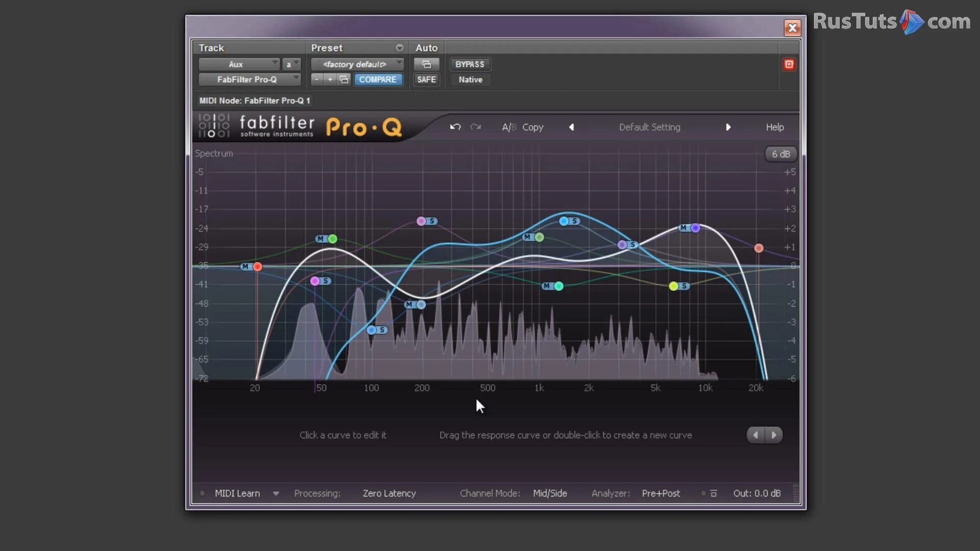Enable automation SAFE mode
Viewport: 980px width, 551px height.
427,80
